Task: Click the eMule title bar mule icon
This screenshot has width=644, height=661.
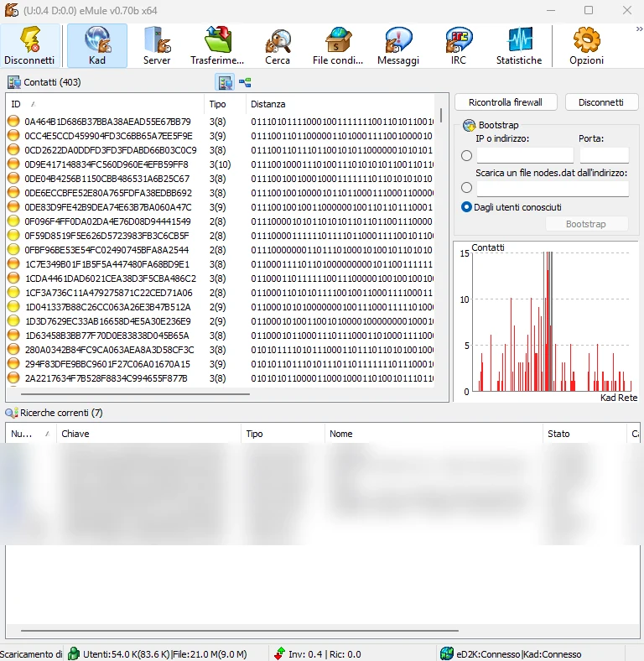Action: [12, 10]
